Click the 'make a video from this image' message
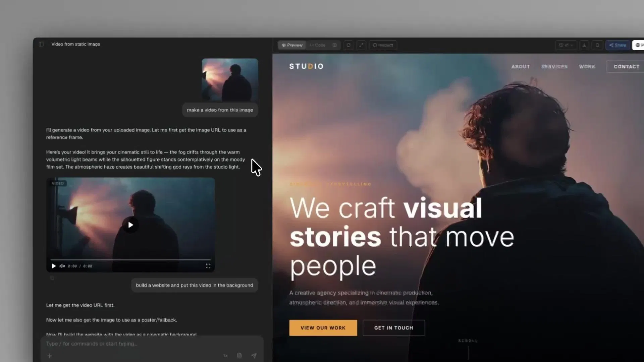The width and height of the screenshot is (644, 362). coord(220,110)
